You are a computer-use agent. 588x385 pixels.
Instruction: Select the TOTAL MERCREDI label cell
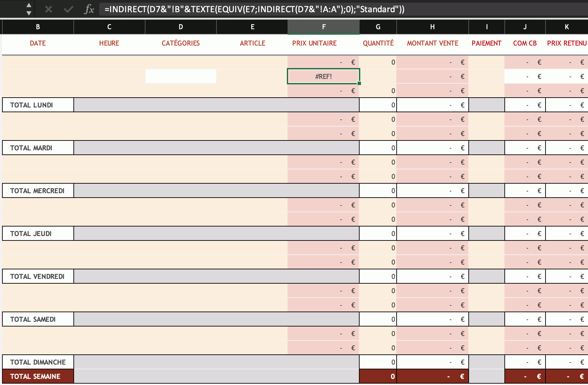38,191
